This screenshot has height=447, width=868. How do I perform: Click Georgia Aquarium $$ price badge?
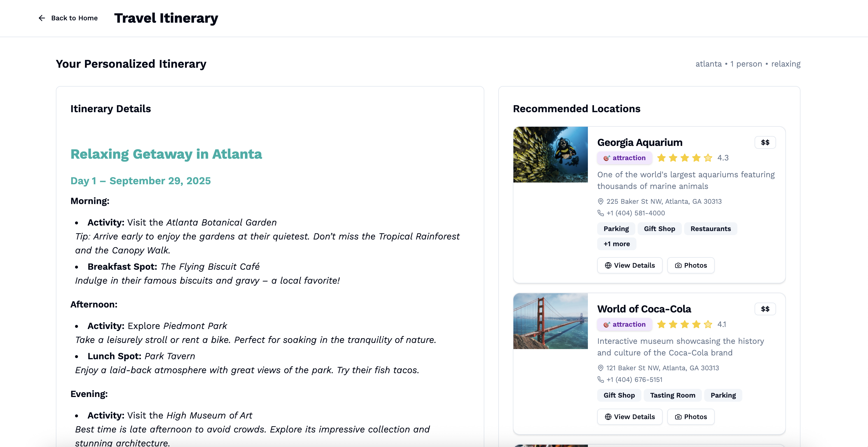point(765,142)
